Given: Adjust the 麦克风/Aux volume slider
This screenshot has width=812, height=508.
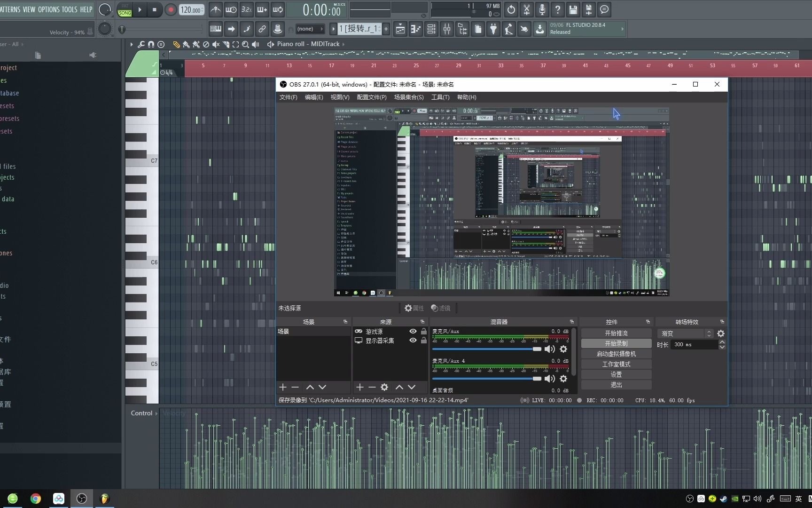Looking at the screenshot, I should [x=487, y=349].
